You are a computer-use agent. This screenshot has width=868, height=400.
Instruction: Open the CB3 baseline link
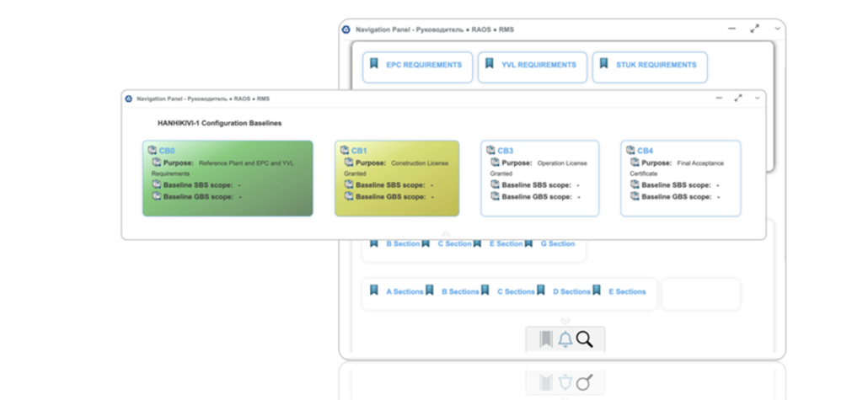(x=505, y=151)
